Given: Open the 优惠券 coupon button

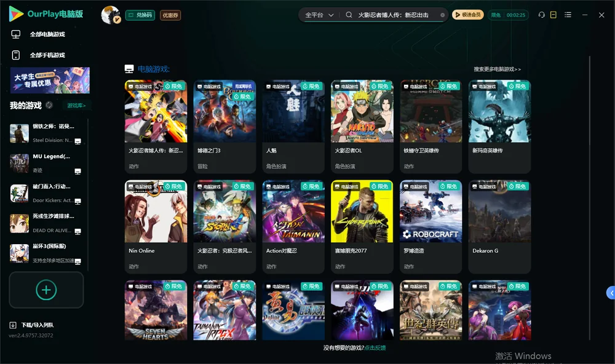Looking at the screenshot, I should 170,15.
